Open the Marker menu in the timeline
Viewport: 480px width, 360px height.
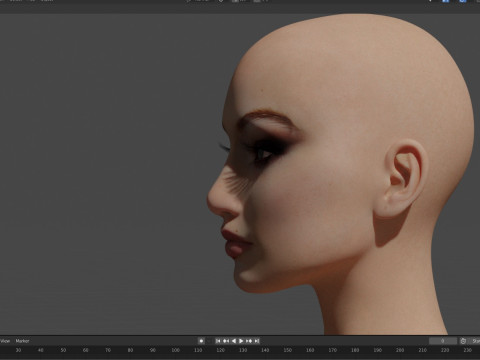point(22,341)
